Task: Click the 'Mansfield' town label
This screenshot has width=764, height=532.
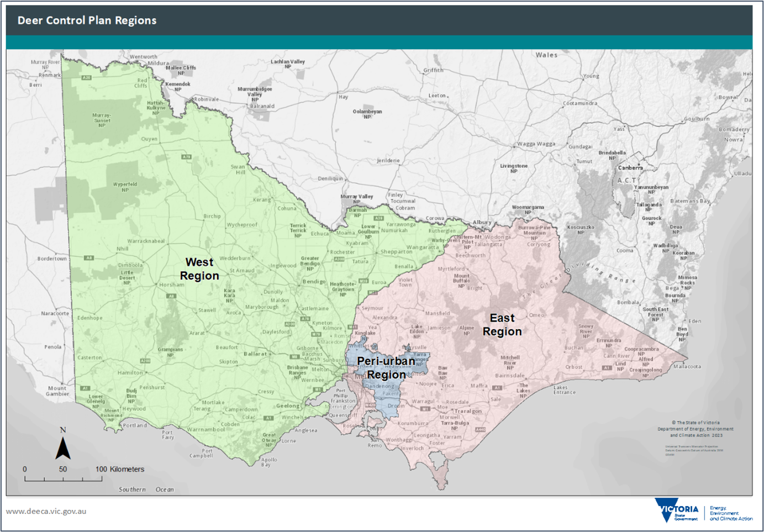Action: click(x=438, y=313)
